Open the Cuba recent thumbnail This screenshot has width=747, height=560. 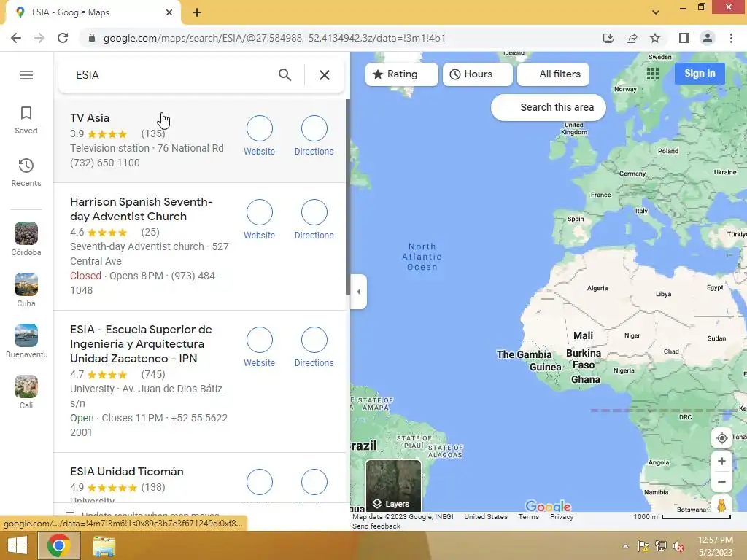coord(26,285)
